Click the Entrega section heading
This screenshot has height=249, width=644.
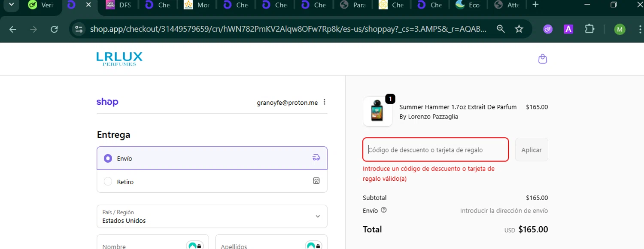tap(113, 135)
